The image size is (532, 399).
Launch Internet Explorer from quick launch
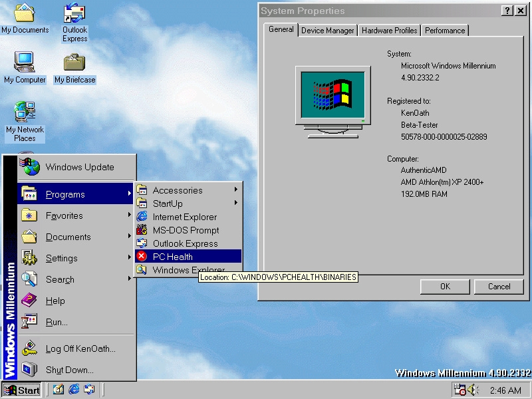click(x=74, y=389)
